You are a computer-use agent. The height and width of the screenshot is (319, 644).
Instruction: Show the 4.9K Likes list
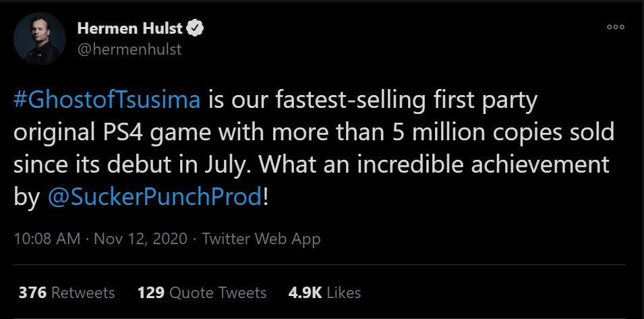[x=324, y=293]
